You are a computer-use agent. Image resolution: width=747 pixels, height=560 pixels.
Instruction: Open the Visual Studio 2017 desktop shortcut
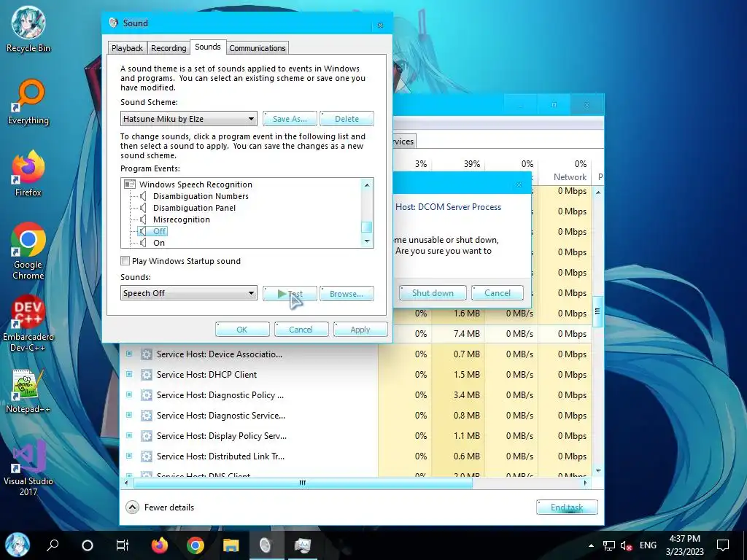pyautogui.click(x=28, y=469)
